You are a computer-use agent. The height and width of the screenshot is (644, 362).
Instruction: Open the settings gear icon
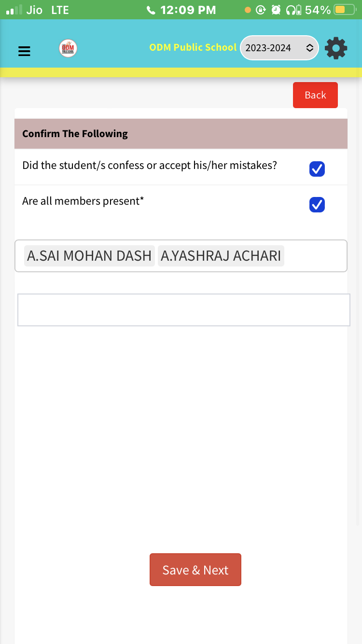click(x=336, y=48)
